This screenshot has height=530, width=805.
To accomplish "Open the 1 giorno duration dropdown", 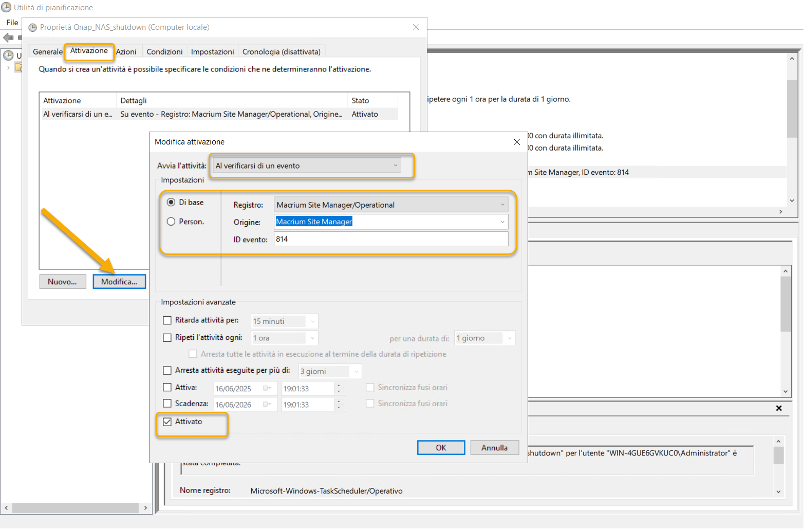I will click(x=484, y=338).
